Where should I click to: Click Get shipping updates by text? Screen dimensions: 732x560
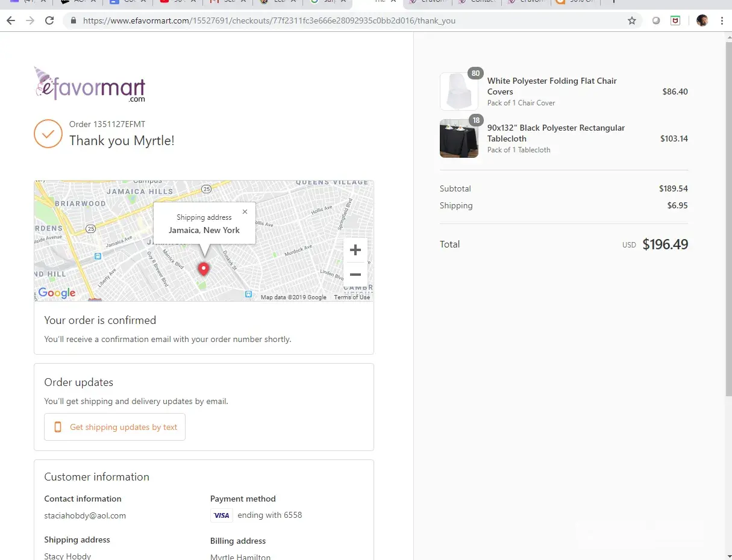coord(115,427)
